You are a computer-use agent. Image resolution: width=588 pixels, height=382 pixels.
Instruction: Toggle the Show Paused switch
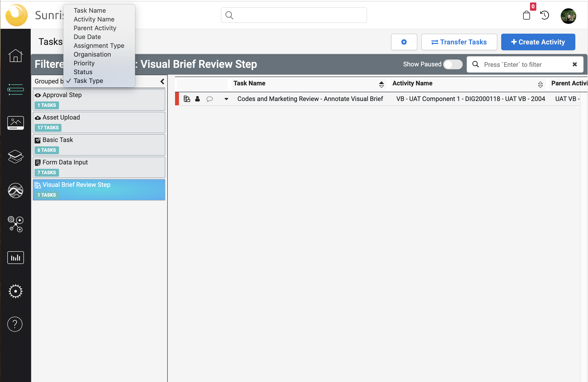(453, 64)
